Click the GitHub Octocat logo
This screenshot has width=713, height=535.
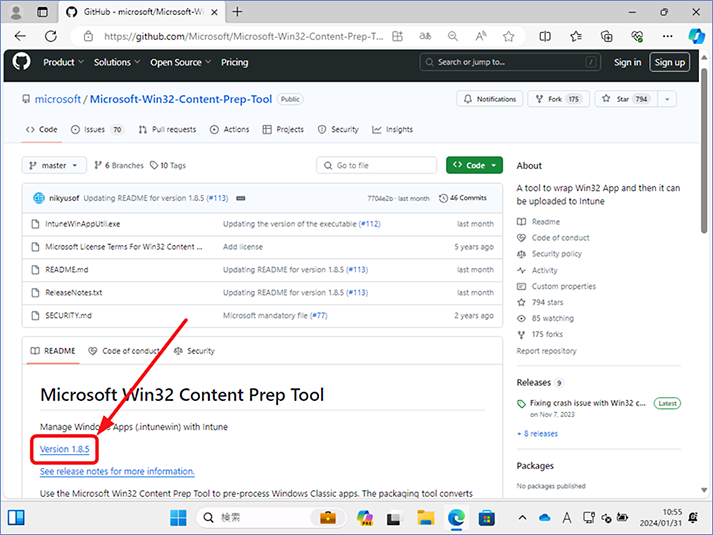point(21,61)
